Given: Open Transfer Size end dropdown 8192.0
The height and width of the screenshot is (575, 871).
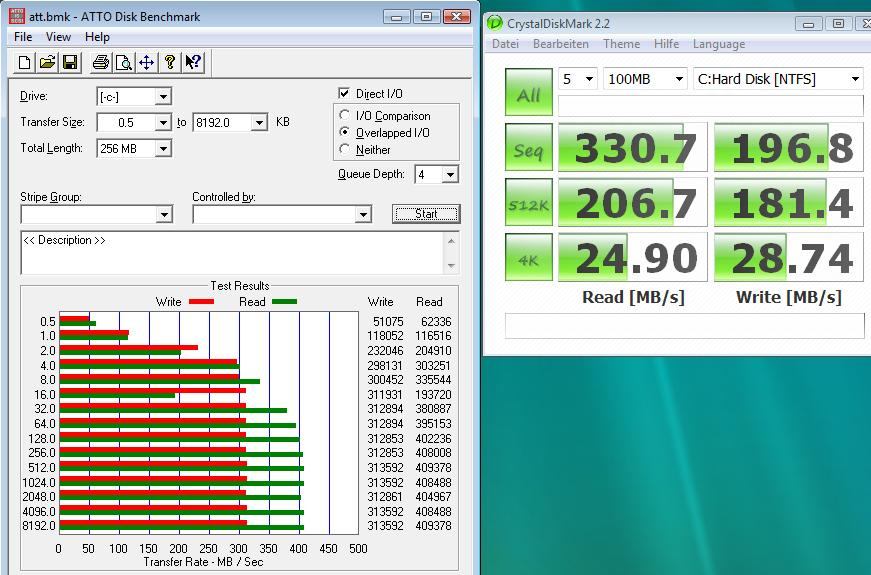Looking at the screenshot, I should [259, 122].
